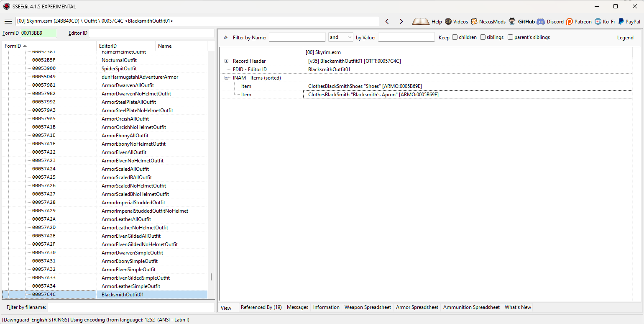Open the PayPal icon
Image resolution: width=644 pixels, height=324 pixels.
point(621,21)
